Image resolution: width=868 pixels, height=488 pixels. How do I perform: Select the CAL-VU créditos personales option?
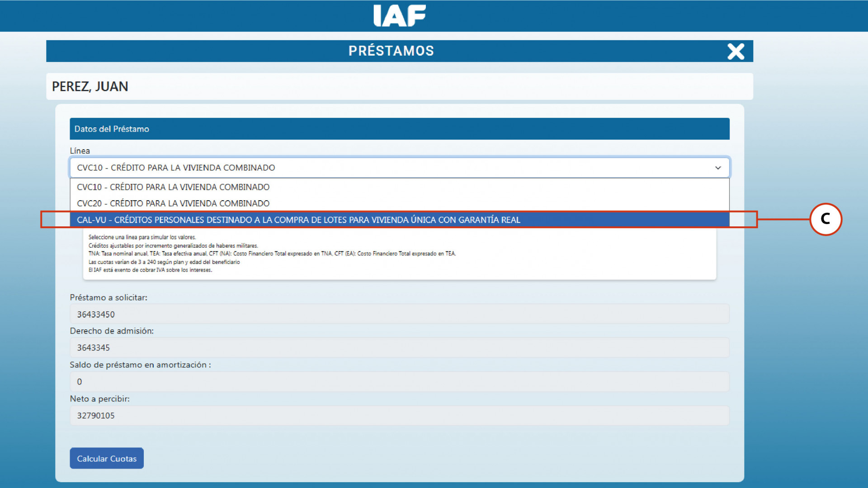tap(298, 220)
